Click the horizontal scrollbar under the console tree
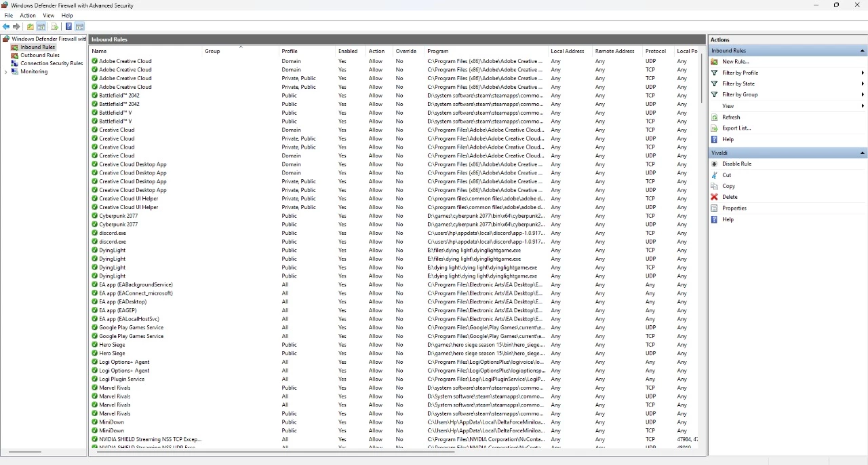The height and width of the screenshot is (465, 868). pos(24,451)
